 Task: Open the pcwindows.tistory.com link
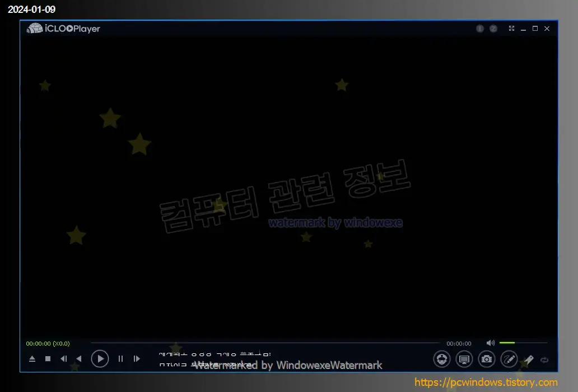(486, 382)
